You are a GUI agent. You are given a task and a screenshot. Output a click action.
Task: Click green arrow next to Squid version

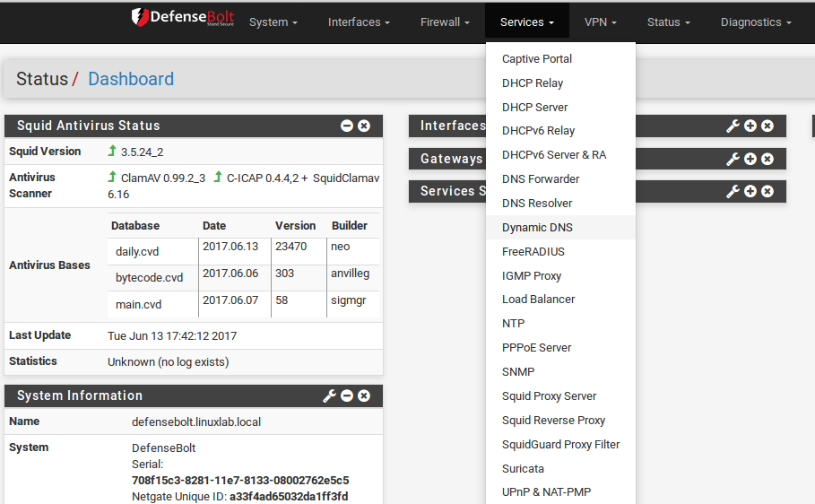pyautogui.click(x=112, y=151)
